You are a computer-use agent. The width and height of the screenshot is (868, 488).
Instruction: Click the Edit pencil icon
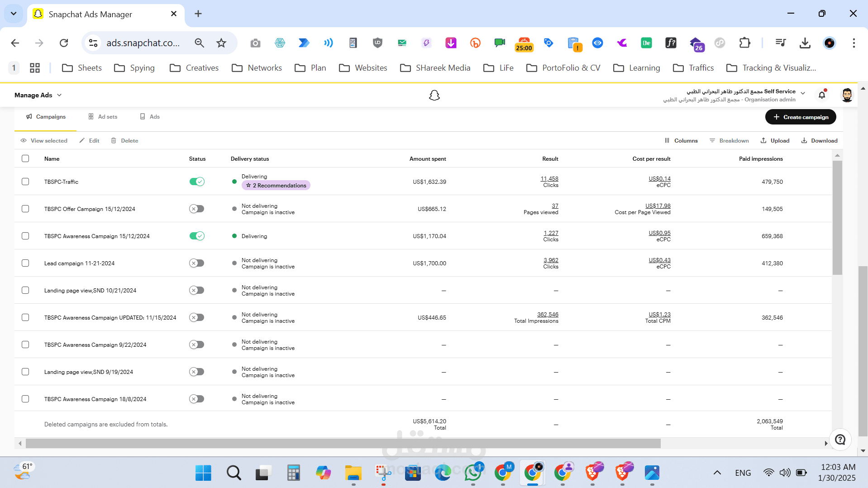click(82, 141)
